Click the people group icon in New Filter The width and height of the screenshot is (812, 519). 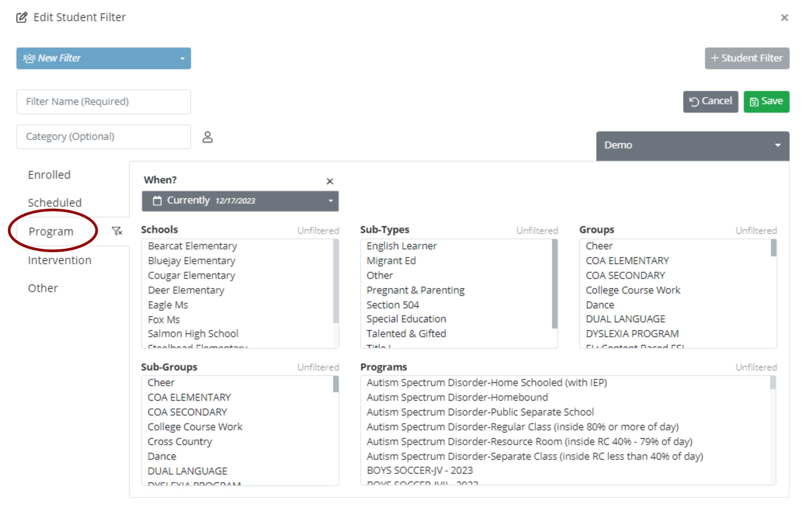click(29, 58)
